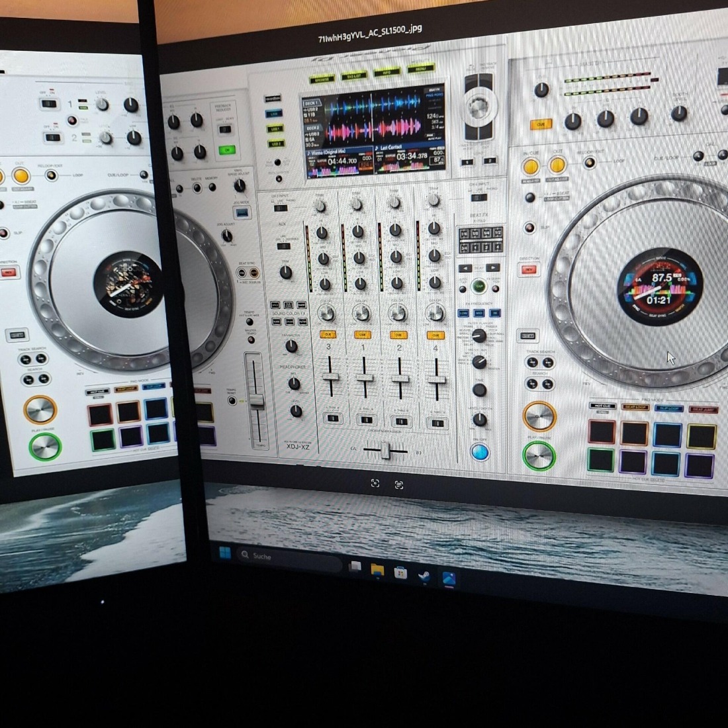Click the channel 3 volume fader
The width and height of the screenshot is (728, 728).
point(330,376)
